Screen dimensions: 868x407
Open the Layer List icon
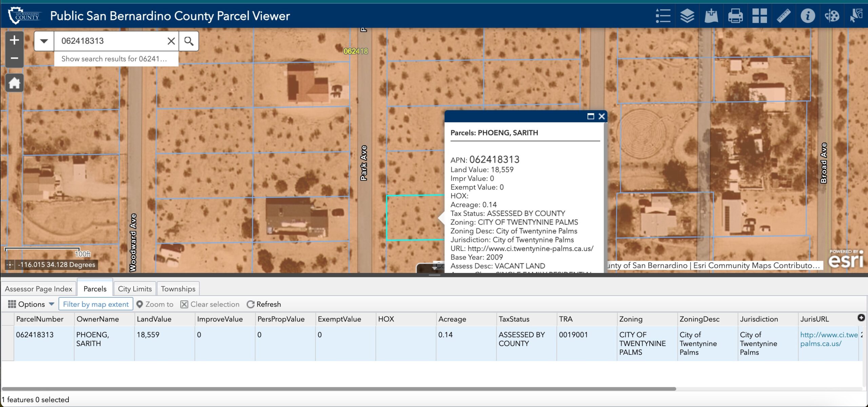[x=687, y=15]
